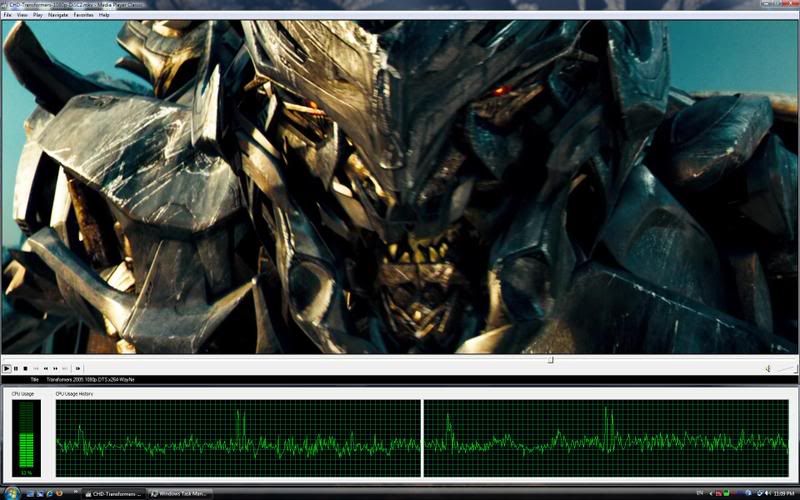Viewport: 800px width, 500px height.
Task: Open the Play menu
Action: [37, 15]
